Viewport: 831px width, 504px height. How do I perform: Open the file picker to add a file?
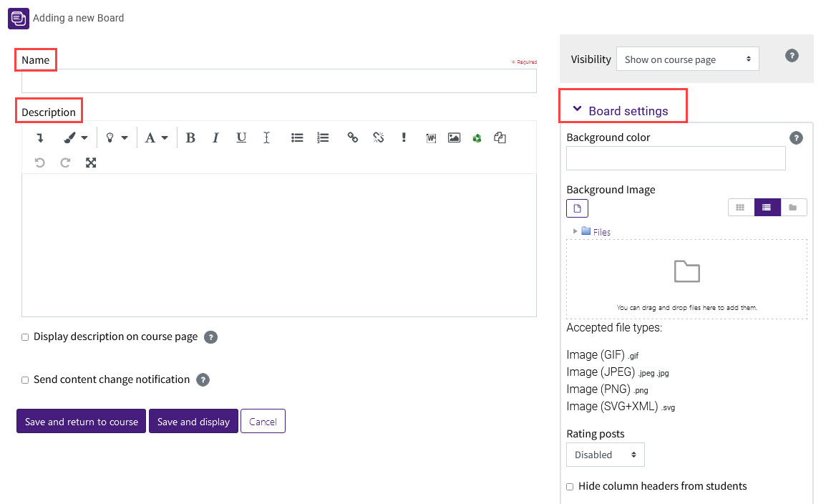[x=577, y=208]
